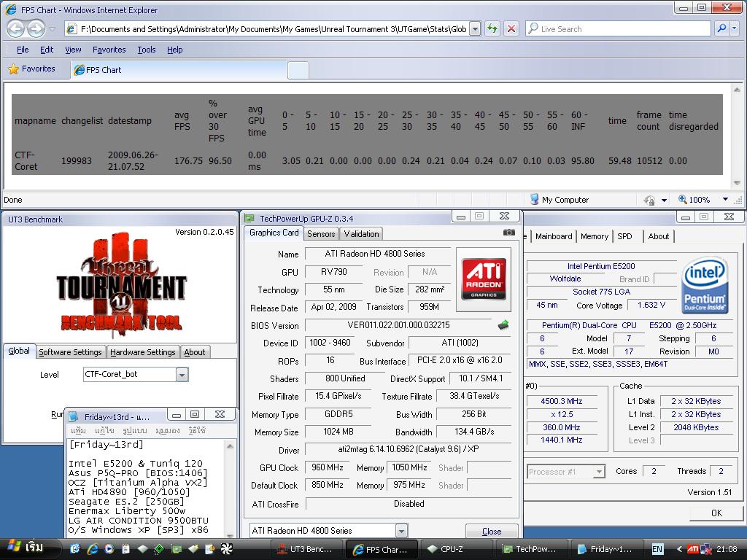Open Software Settings tab in UT3 Benchmark
The width and height of the screenshot is (747, 560).
tap(70, 352)
